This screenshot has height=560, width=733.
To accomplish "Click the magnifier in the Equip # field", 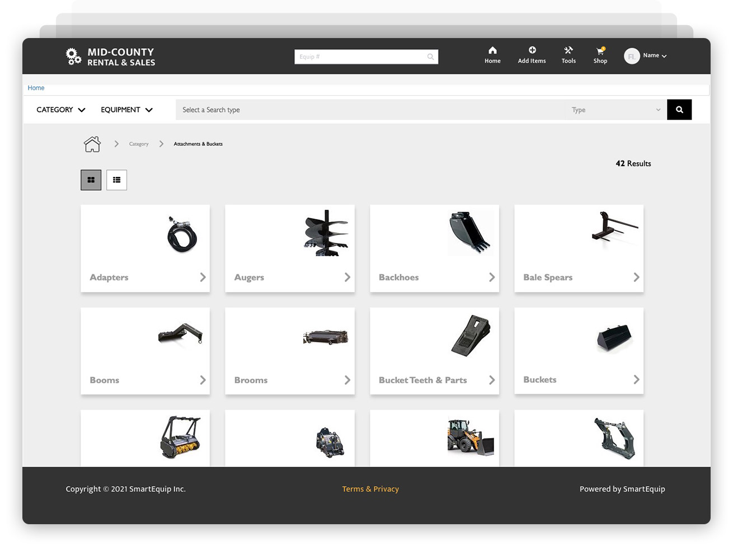I will [x=430, y=57].
